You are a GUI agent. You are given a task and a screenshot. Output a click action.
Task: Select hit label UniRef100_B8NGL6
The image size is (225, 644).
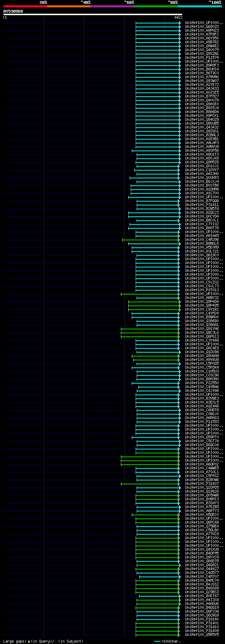click(202, 244)
